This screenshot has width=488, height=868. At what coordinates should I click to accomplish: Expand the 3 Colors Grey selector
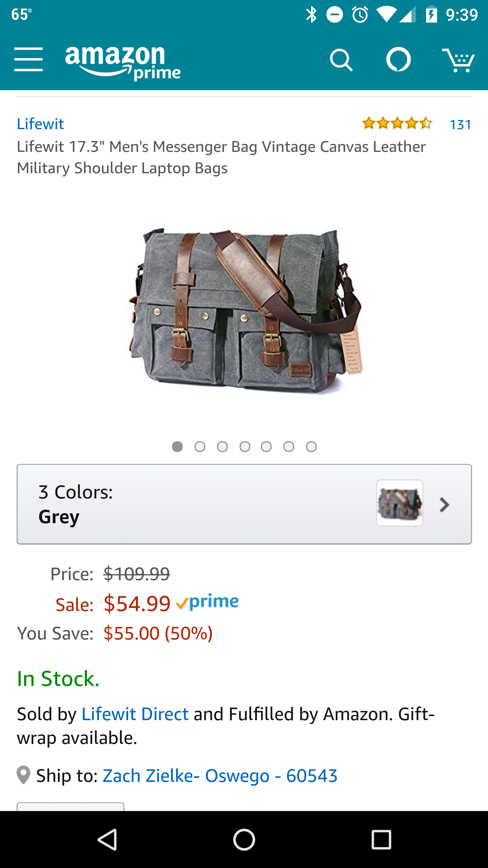tap(244, 504)
